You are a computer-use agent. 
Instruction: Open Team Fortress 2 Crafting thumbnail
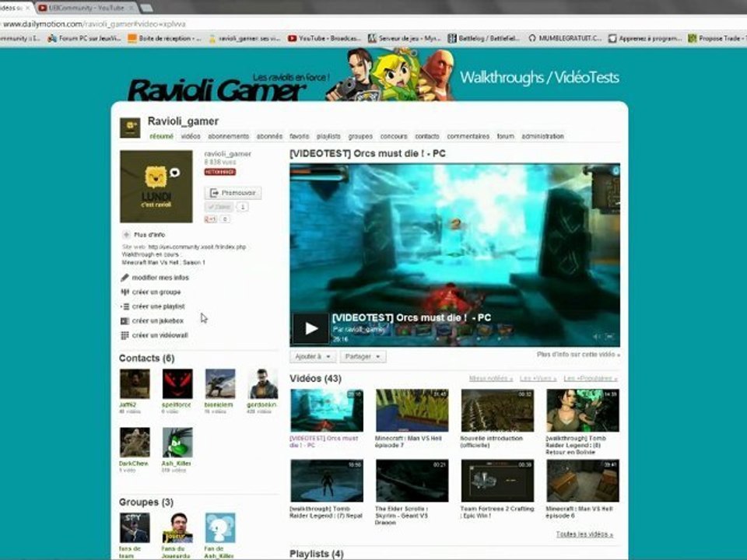(497, 481)
